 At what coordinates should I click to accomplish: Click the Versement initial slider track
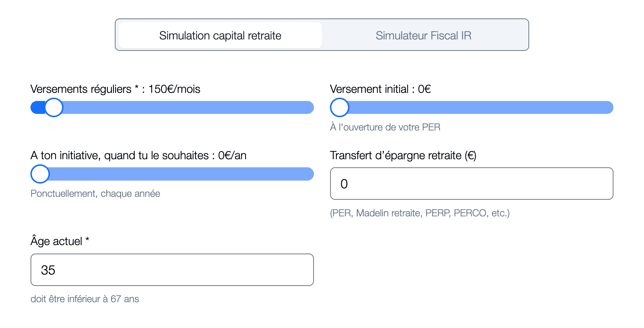[478, 107]
